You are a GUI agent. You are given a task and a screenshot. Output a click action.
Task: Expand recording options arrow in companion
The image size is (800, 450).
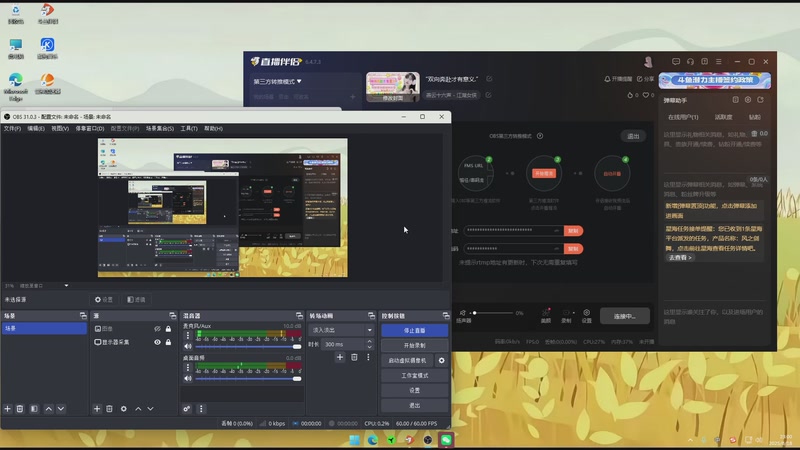(574, 313)
